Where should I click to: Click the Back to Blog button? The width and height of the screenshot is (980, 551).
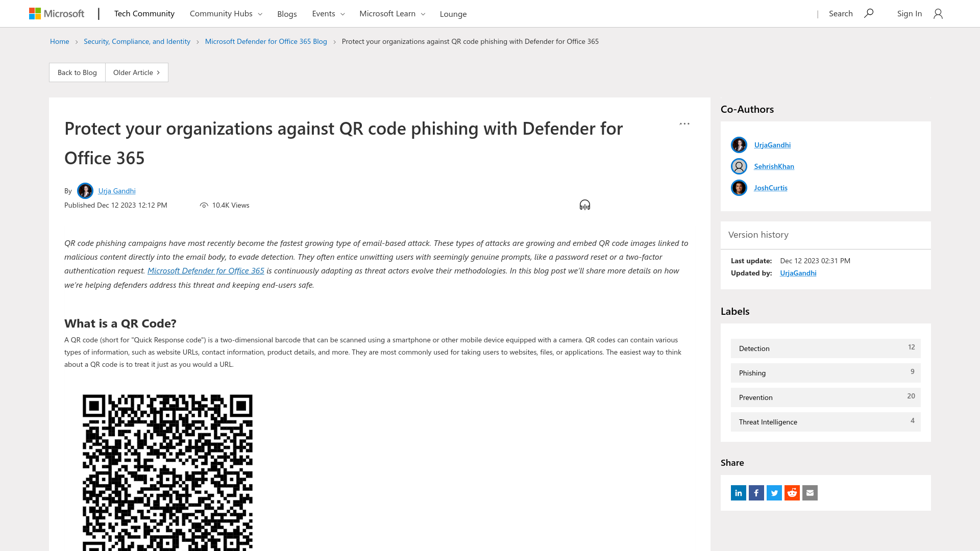click(77, 72)
